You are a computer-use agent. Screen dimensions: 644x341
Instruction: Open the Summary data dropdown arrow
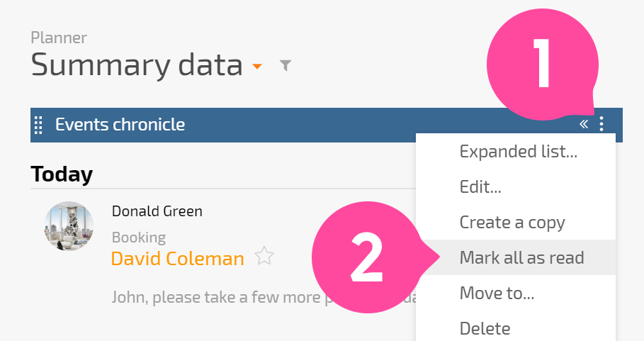coord(257,66)
